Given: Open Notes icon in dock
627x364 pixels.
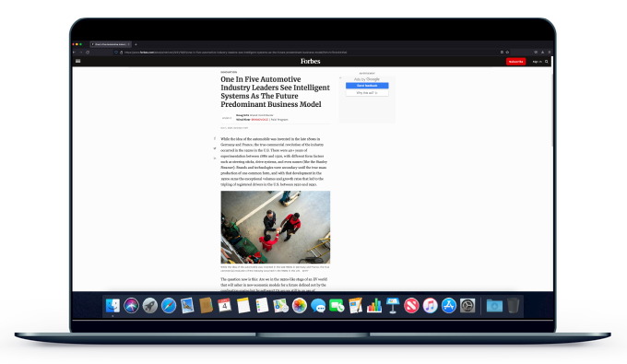Looking at the screenshot, I should click(x=243, y=306).
